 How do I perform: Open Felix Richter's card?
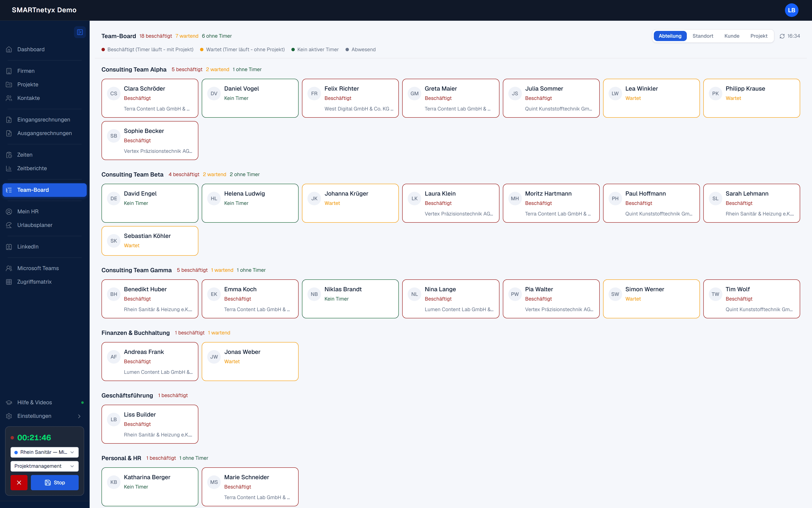coord(350,98)
